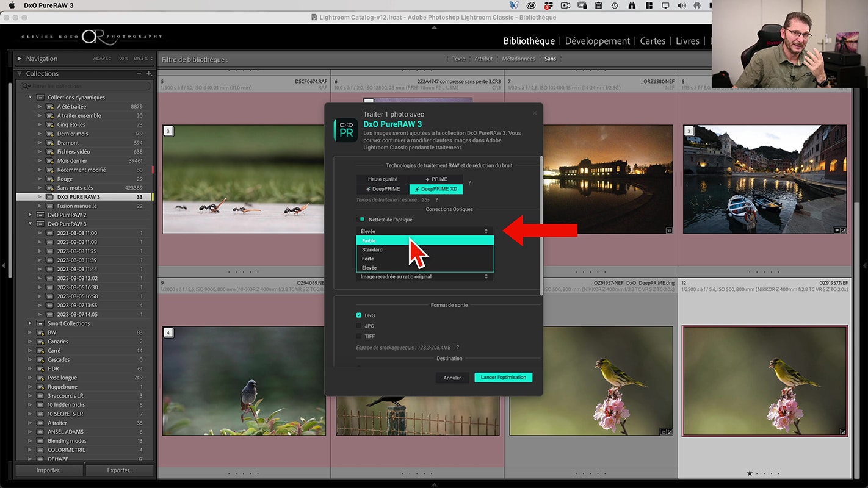The width and height of the screenshot is (868, 488).
Task: Enable TIFF output format
Action: [359, 336]
